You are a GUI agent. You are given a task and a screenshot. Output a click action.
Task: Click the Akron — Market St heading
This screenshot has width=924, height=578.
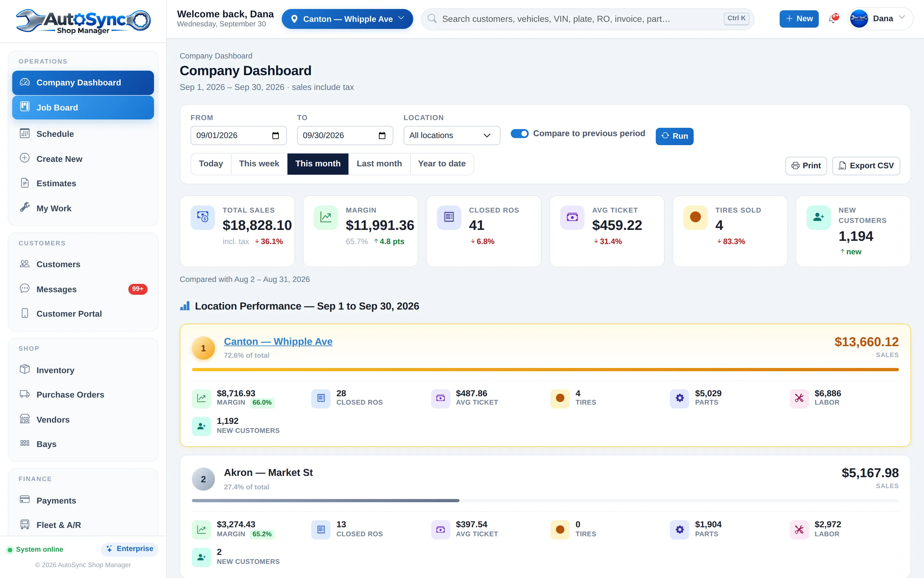[x=268, y=472]
